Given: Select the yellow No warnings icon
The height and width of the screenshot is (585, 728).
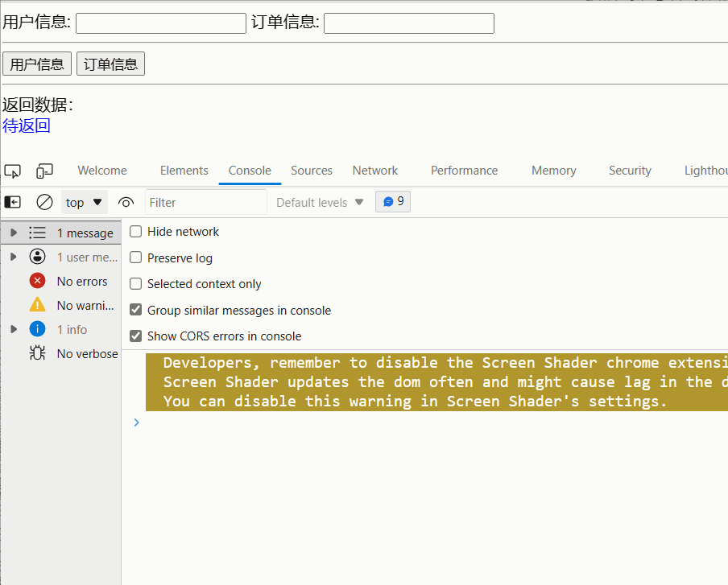Looking at the screenshot, I should tap(37, 305).
